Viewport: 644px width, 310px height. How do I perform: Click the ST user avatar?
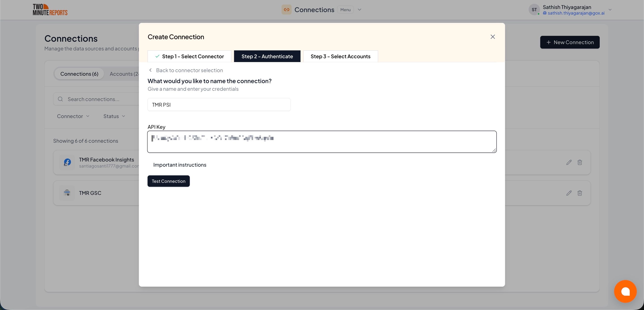coord(534,9)
